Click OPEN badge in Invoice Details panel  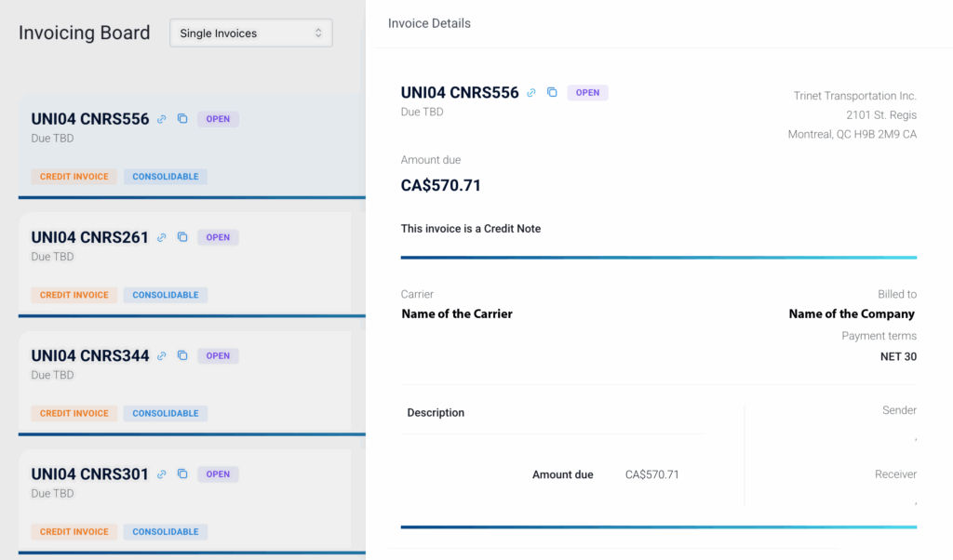pos(587,92)
